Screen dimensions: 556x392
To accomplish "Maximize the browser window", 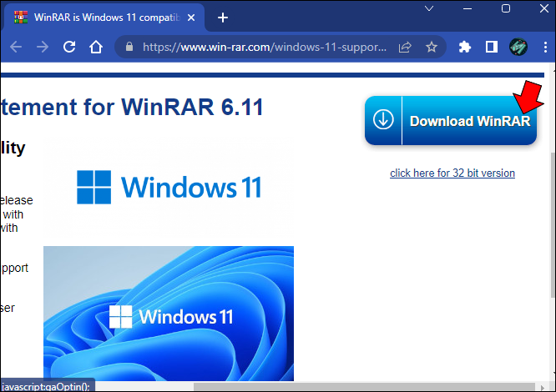I will tap(506, 8).
